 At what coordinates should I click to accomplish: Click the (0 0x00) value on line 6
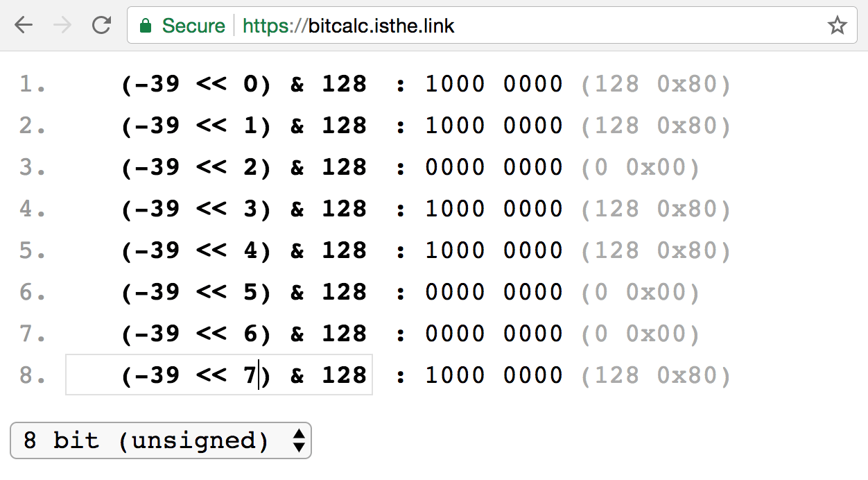pos(641,292)
